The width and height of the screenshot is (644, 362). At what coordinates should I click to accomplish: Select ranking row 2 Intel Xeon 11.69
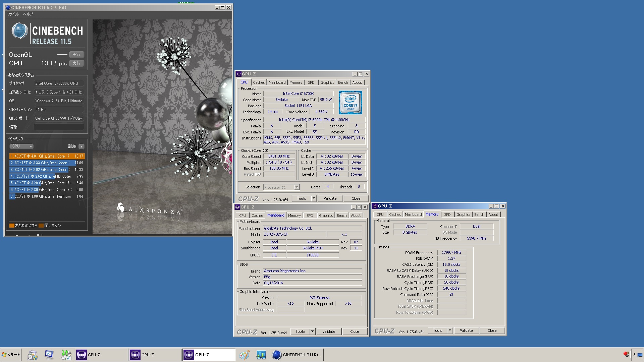pyautogui.click(x=47, y=163)
